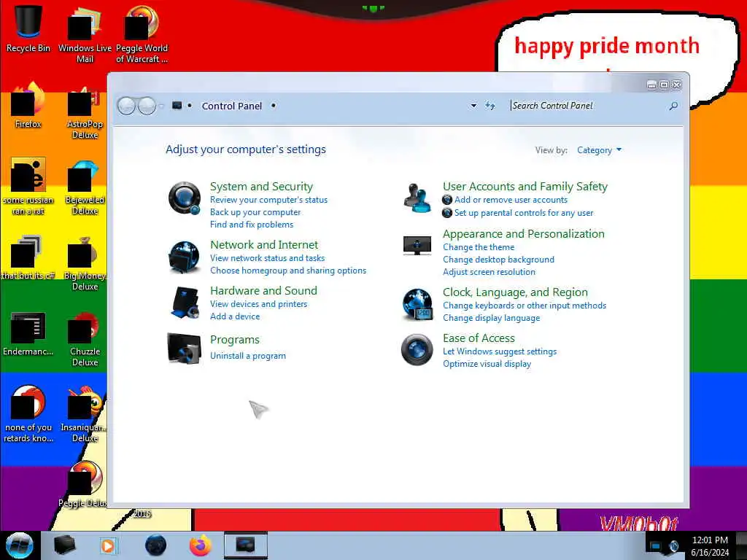Open the Appearance and Personalization monitor icon
The width and height of the screenshot is (747, 560).
[417, 246]
